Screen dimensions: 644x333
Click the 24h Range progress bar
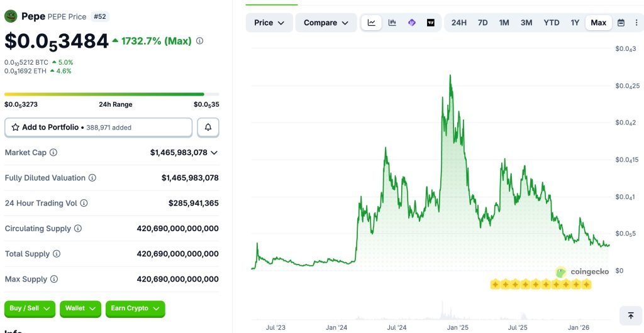112,94
